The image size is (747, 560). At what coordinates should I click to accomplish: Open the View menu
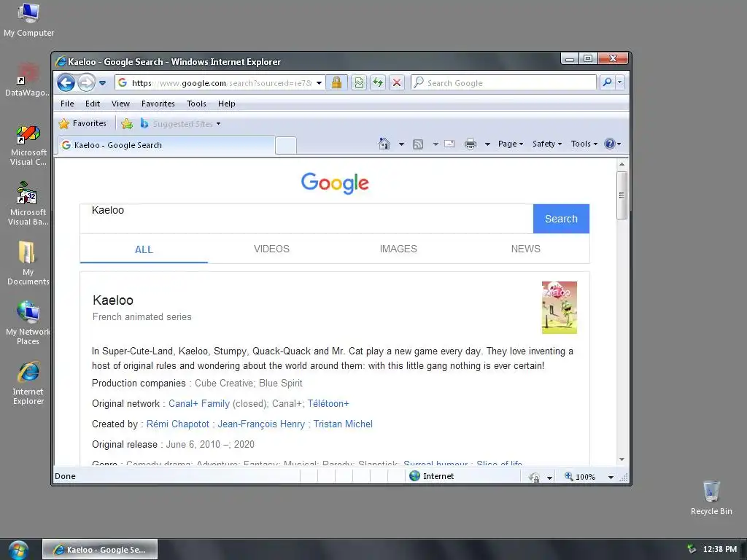pyautogui.click(x=120, y=104)
